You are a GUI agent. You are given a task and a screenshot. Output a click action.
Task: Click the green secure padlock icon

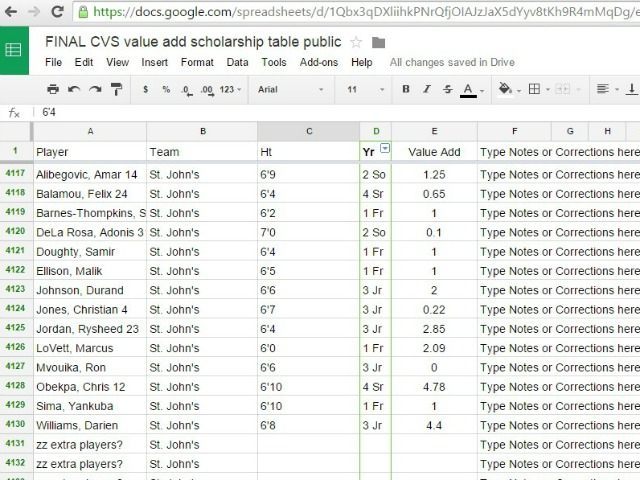83,11
